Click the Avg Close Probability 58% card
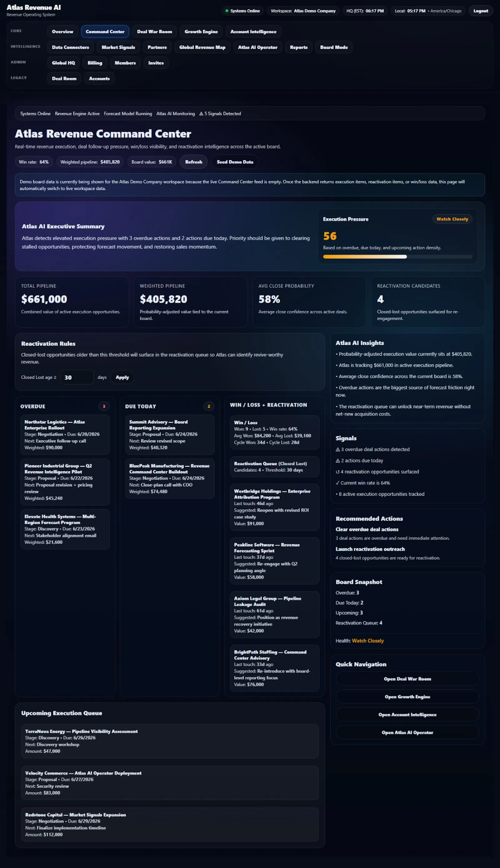Viewport: 500px width, 868px height. point(309,302)
